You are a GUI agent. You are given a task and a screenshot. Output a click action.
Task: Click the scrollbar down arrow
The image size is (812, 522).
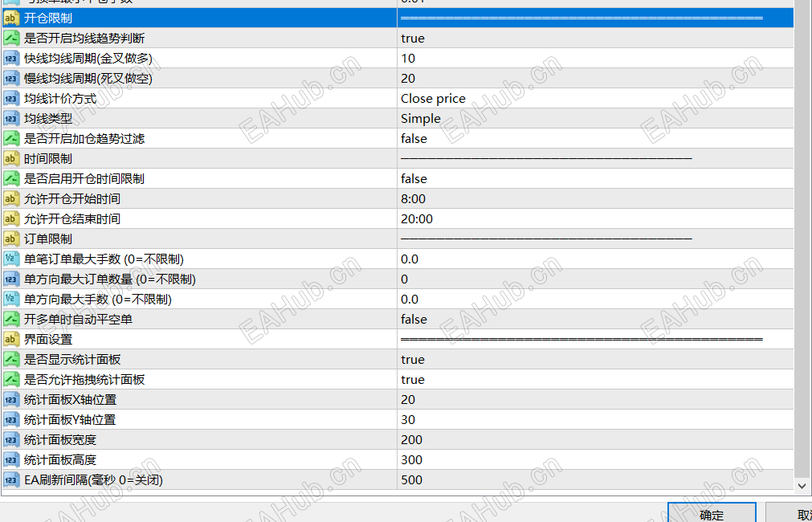tap(802, 486)
